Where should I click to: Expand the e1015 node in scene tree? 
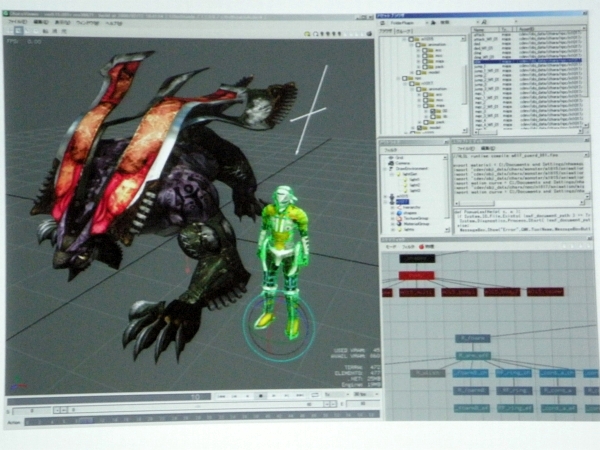(385, 197)
